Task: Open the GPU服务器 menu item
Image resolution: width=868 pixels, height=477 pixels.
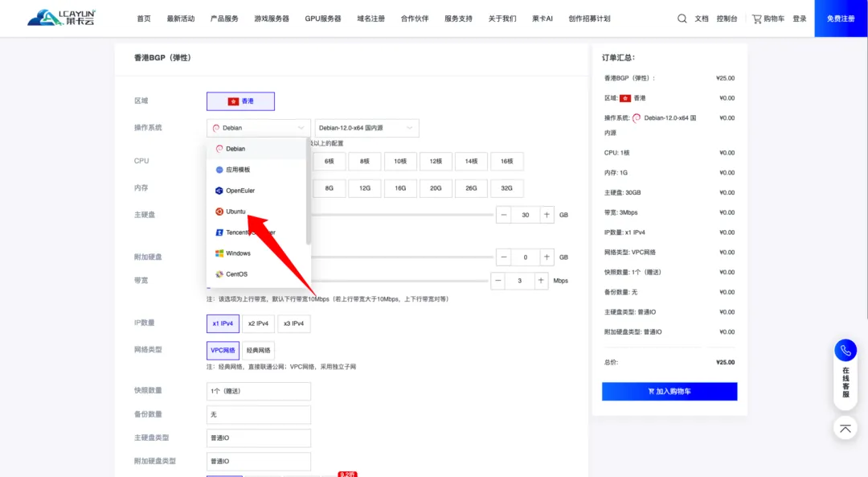Action: (x=322, y=19)
